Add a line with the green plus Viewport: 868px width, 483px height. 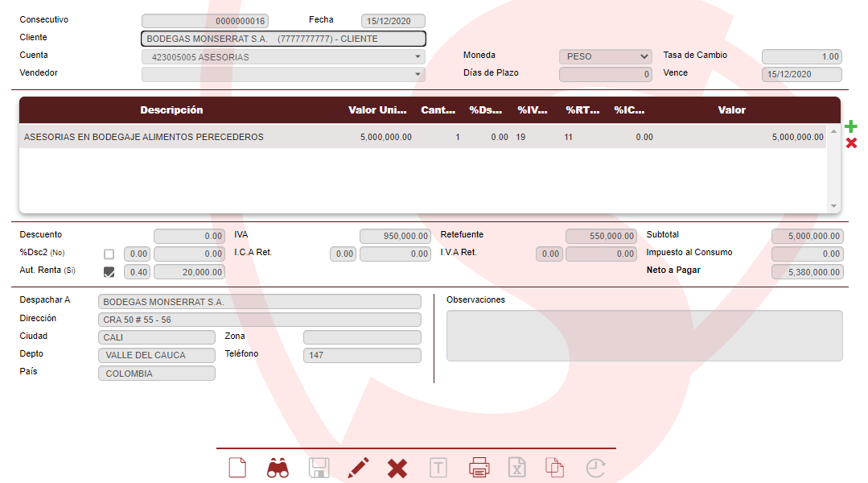click(x=851, y=127)
